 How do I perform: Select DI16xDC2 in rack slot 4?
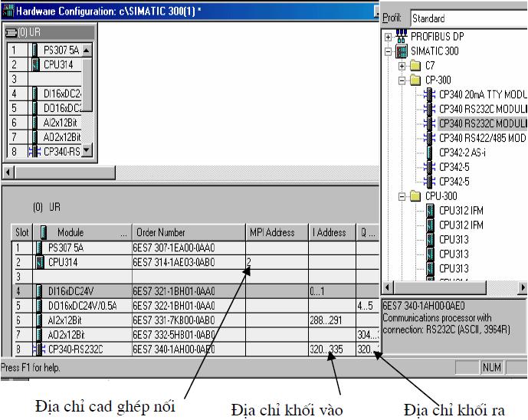[x=62, y=94]
